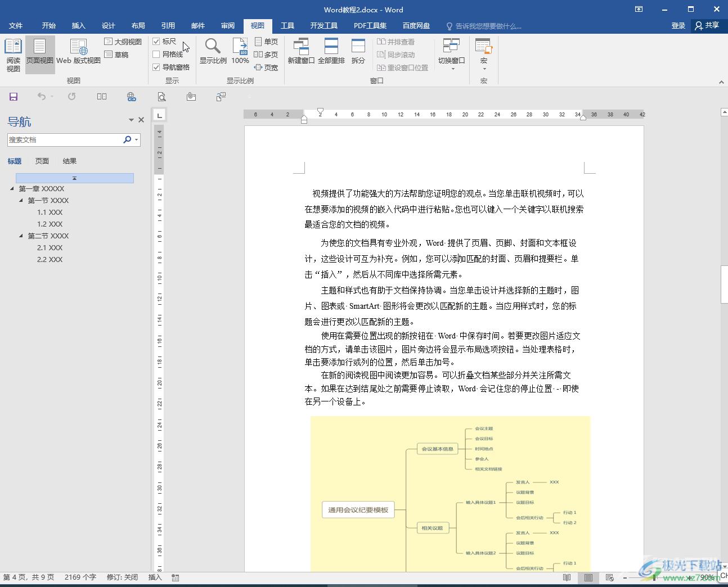Open Outline view (大纲视图)
Viewport: 728px width, 587px height.
123,42
